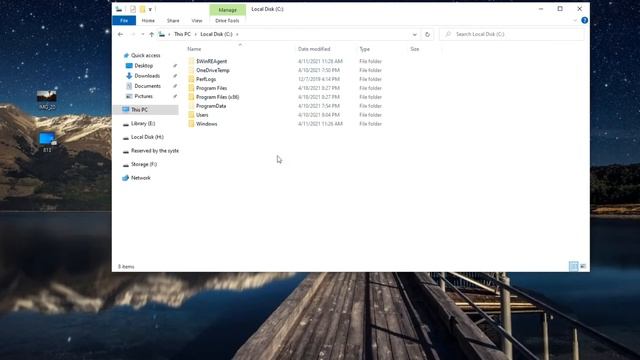Select the OneDriveTemp folder icon
This screenshot has width=640, height=360.
[x=191, y=70]
